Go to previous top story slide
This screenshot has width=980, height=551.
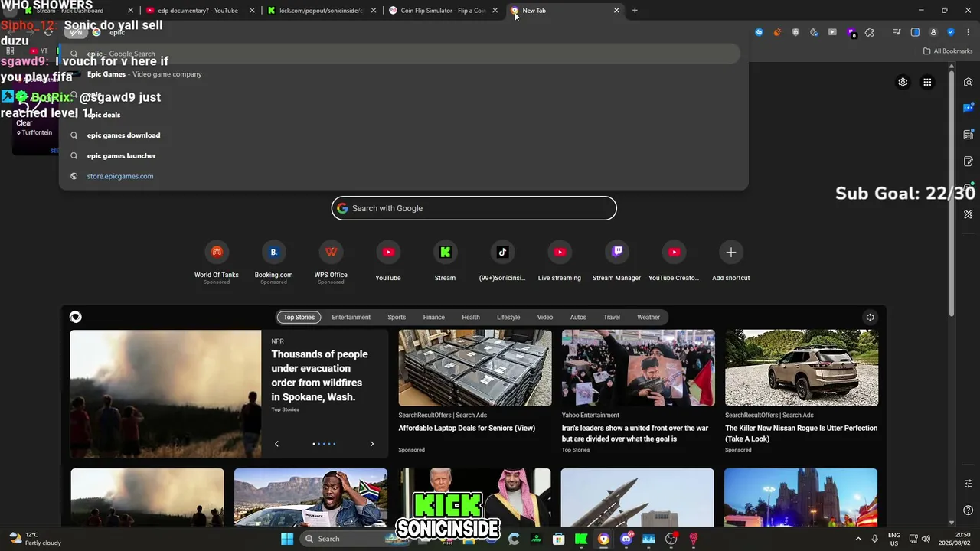276,444
